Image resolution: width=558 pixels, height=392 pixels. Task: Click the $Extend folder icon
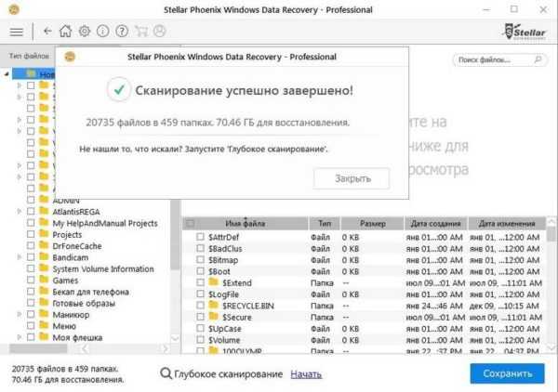pos(214,282)
